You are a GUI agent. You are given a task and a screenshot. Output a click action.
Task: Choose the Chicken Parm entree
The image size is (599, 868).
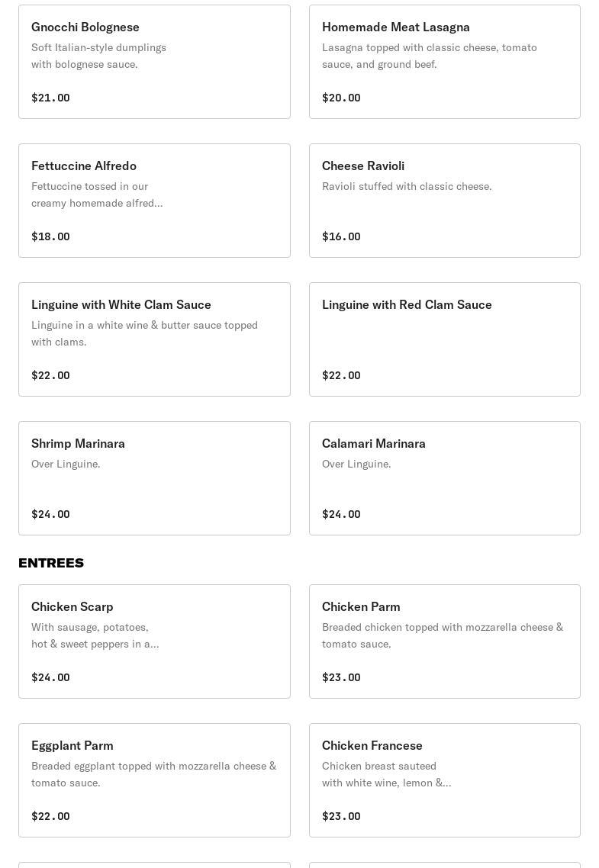click(x=444, y=641)
